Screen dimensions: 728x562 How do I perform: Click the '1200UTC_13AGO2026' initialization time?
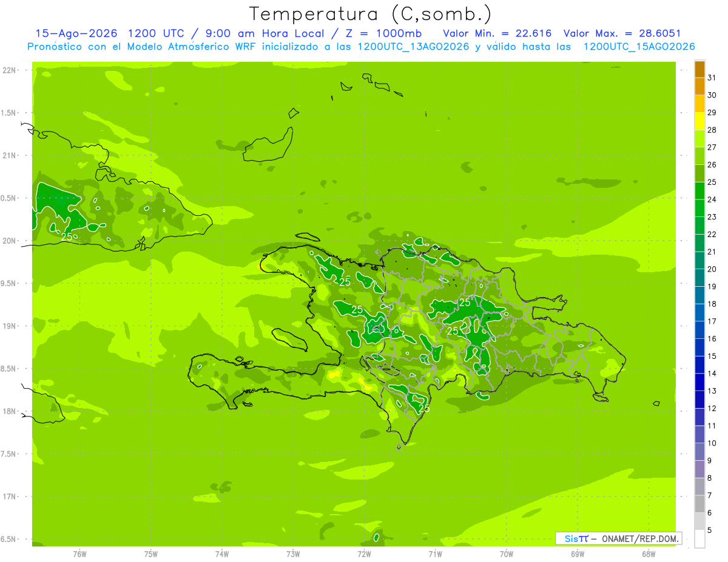(x=413, y=47)
